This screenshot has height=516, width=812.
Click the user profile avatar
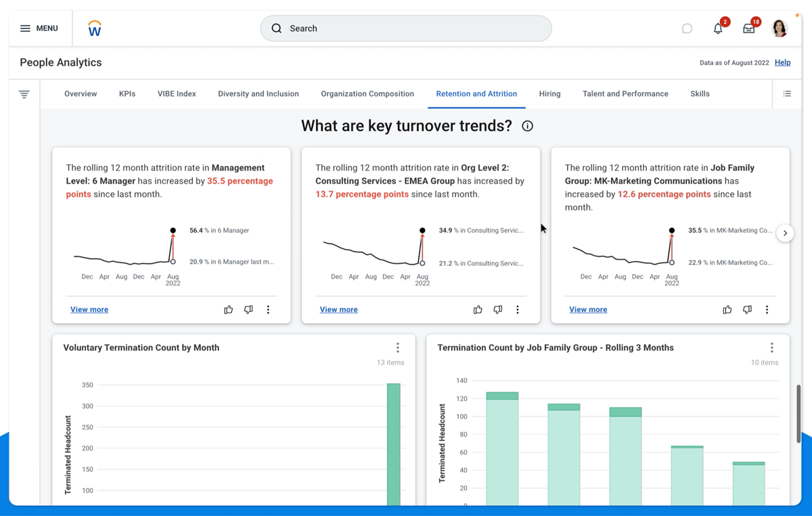(780, 28)
